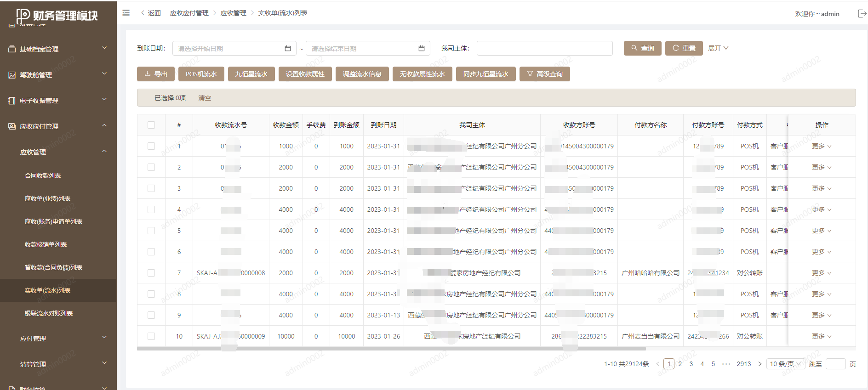Screen dimensions: 868x390
Task: Open the 10 条/页 page size dropdown
Action: pos(786,364)
